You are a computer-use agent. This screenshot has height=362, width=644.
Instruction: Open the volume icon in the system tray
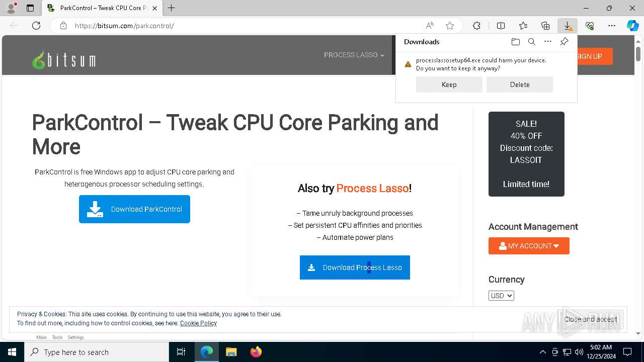pyautogui.click(x=579, y=352)
